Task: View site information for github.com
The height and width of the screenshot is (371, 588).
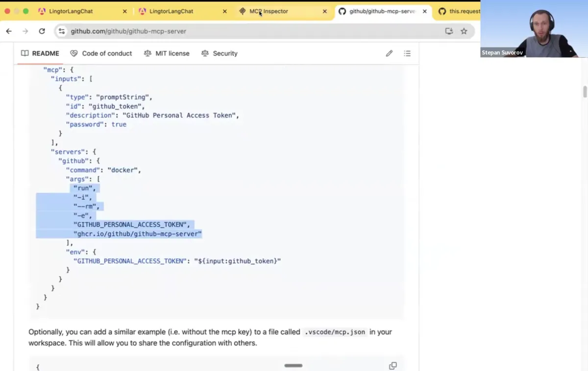Action: pyautogui.click(x=61, y=31)
